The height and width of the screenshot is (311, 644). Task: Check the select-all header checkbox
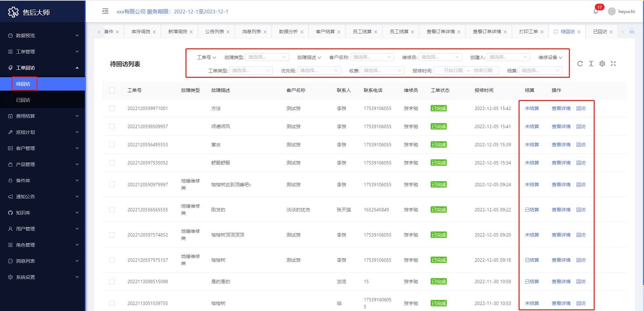tap(112, 90)
